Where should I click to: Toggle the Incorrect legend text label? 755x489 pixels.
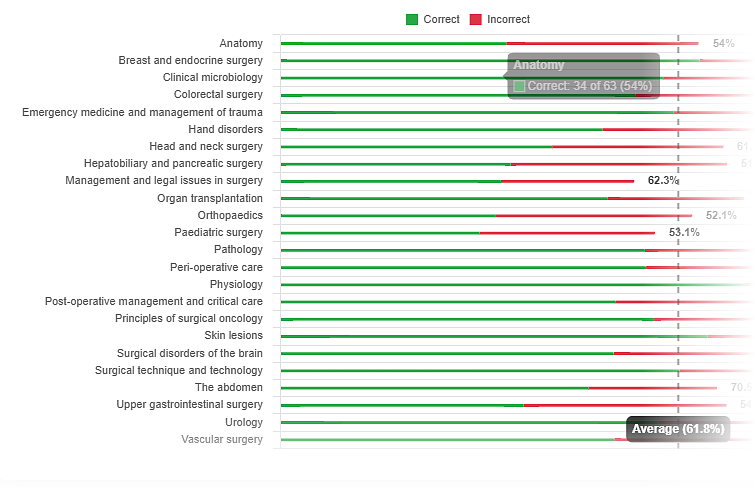(x=508, y=20)
